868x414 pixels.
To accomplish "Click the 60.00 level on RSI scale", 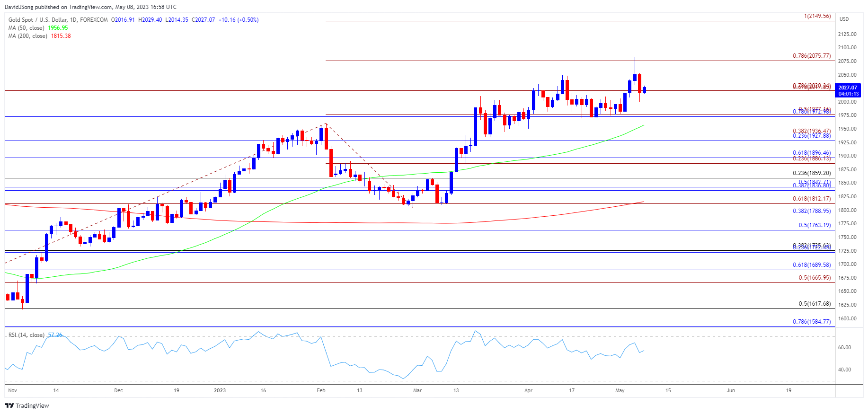I will point(844,347).
